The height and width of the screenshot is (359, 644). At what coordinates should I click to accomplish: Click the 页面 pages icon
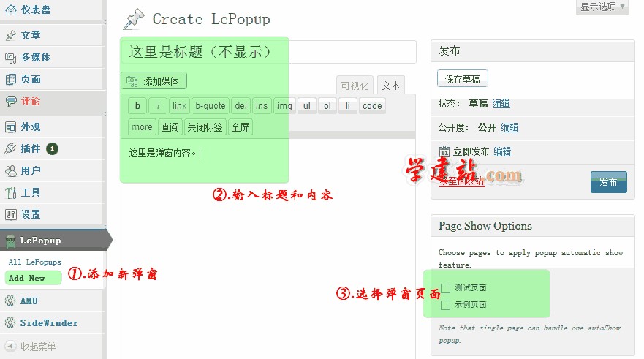pyautogui.click(x=11, y=79)
